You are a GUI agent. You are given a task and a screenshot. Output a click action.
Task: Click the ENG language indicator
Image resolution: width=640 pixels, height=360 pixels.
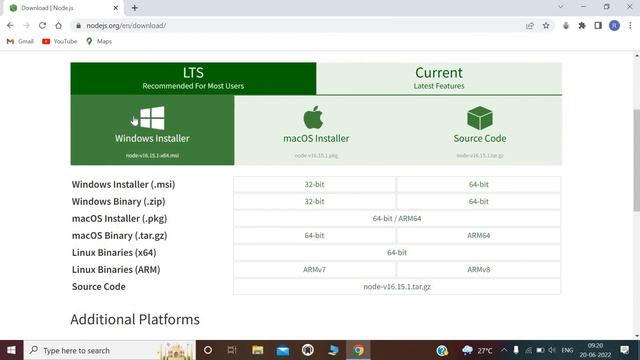(x=567, y=350)
